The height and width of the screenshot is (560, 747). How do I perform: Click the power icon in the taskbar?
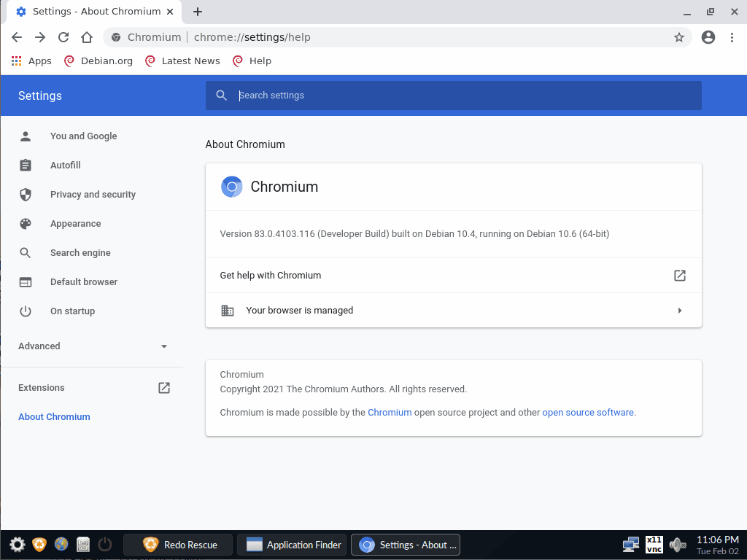105,544
